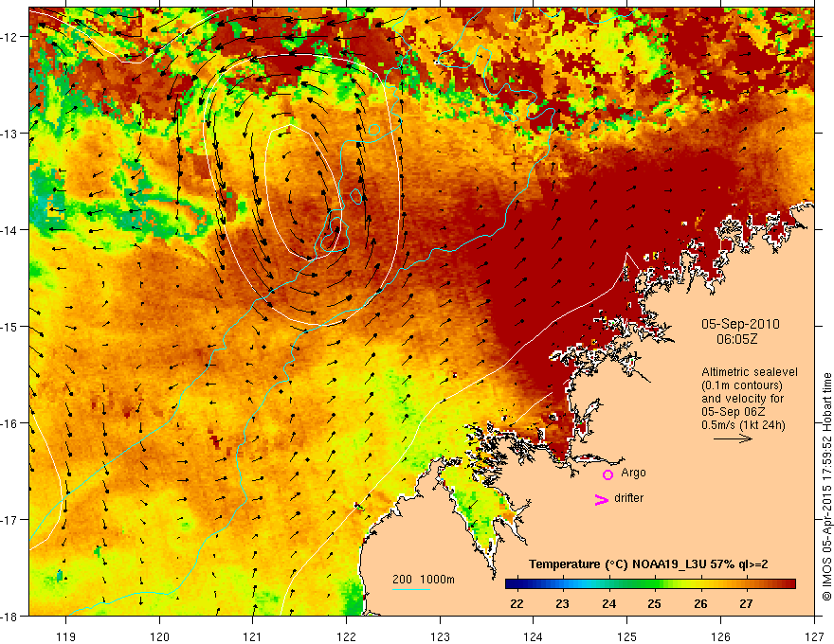Click the colorbar tick label 22
The image size is (834, 644).
tap(516, 604)
